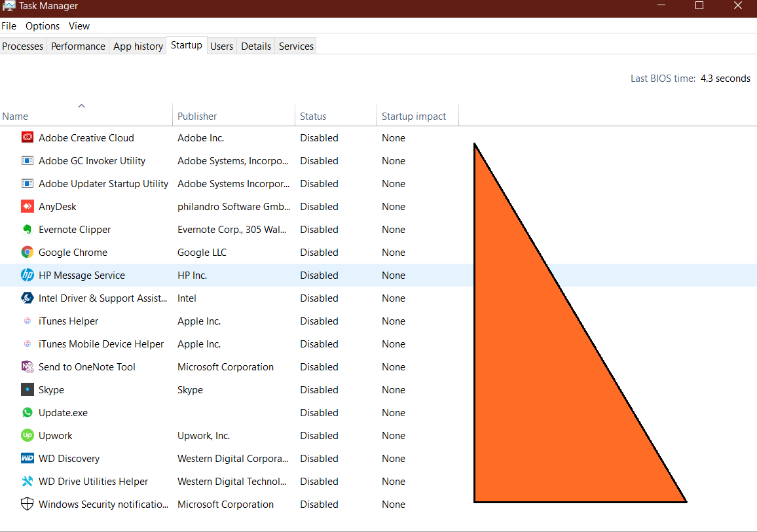Click the WD Drive Utilities Helper icon
This screenshot has width=757, height=532.
click(x=28, y=482)
